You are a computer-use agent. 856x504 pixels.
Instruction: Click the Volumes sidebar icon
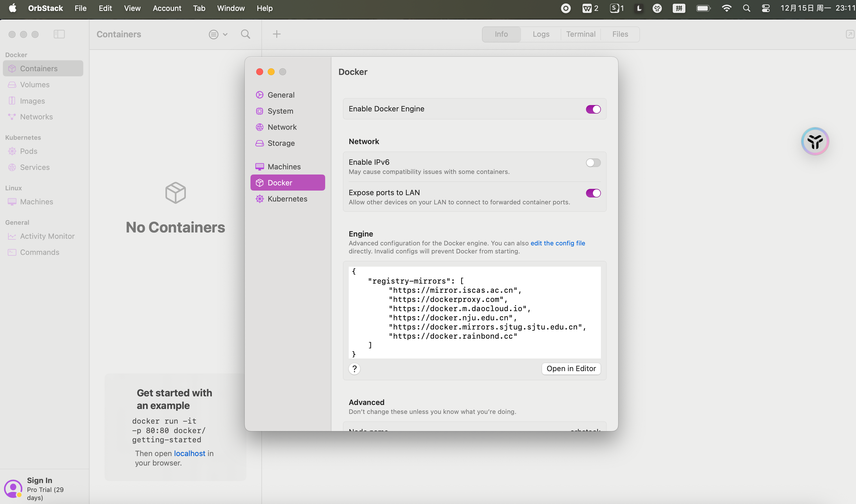pyautogui.click(x=12, y=85)
